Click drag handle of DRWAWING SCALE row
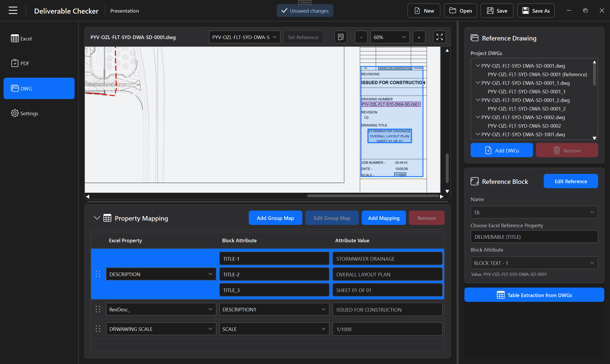610x364 pixels. 98,329
